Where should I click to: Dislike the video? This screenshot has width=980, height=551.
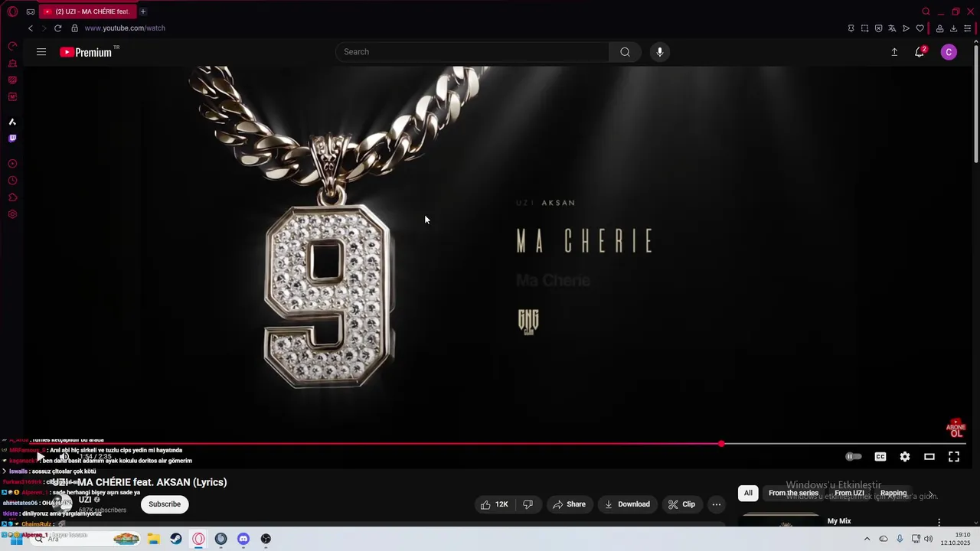click(x=528, y=504)
